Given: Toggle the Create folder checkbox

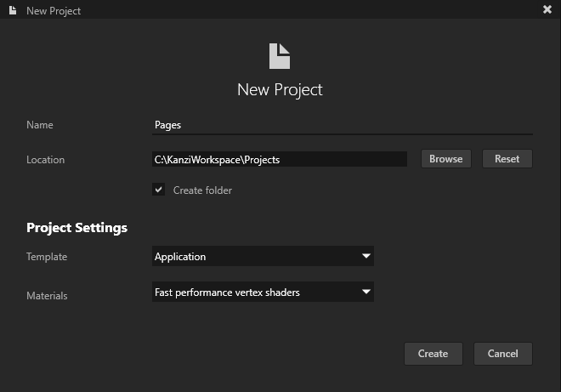Looking at the screenshot, I should tap(158, 190).
